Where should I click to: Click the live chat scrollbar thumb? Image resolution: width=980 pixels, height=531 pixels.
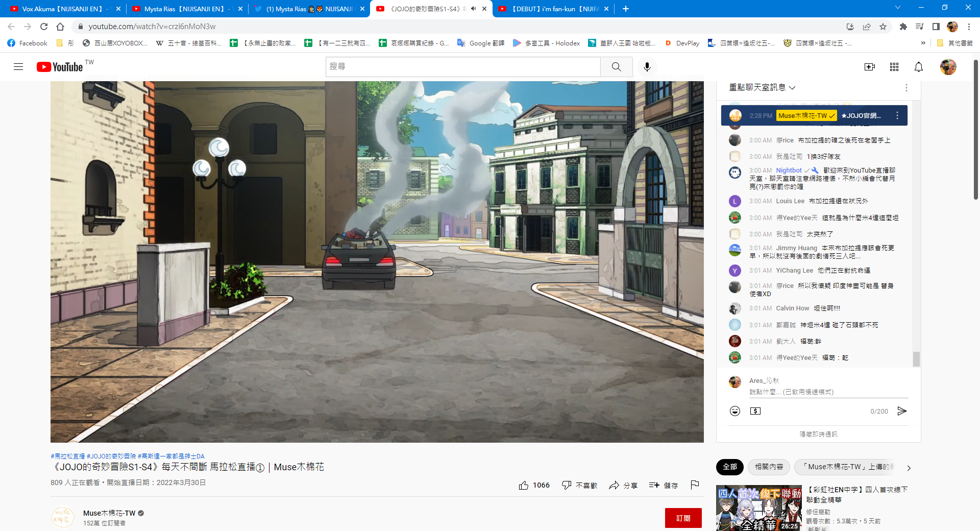coord(916,359)
